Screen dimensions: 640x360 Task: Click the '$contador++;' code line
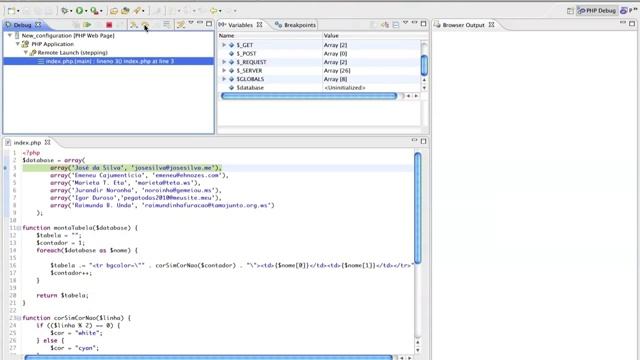point(71,273)
